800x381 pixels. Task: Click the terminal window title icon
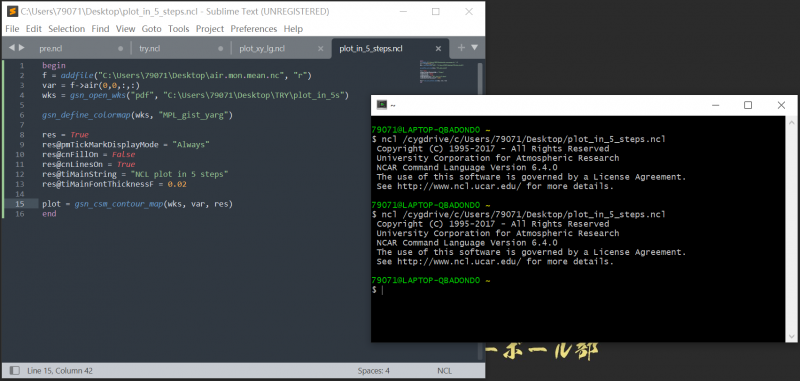(382, 105)
